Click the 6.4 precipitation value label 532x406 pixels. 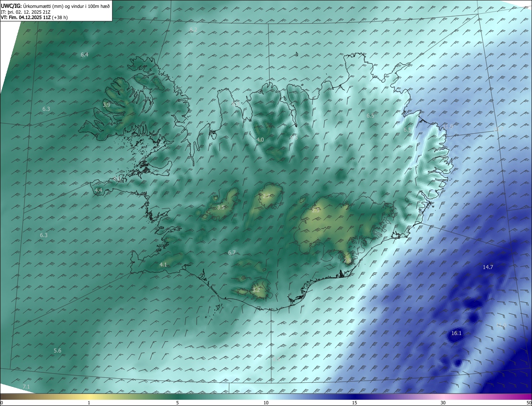coord(84,54)
